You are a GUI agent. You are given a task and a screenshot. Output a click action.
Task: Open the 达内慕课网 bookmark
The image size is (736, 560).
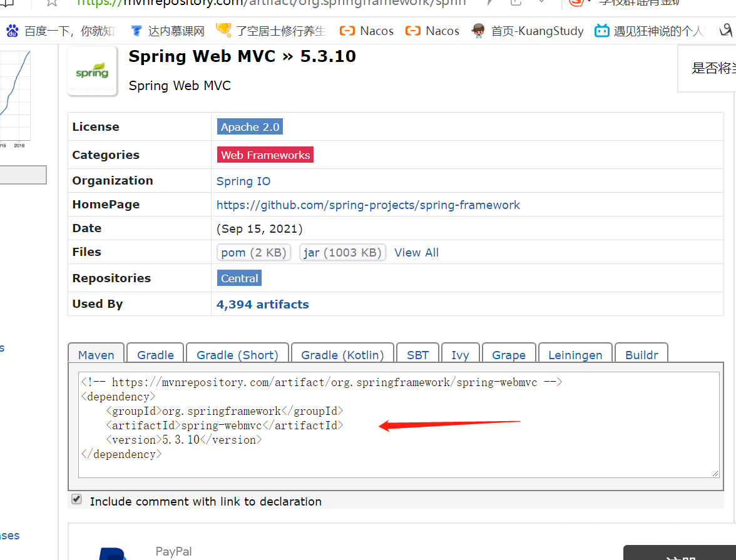[x=168, y=31]
